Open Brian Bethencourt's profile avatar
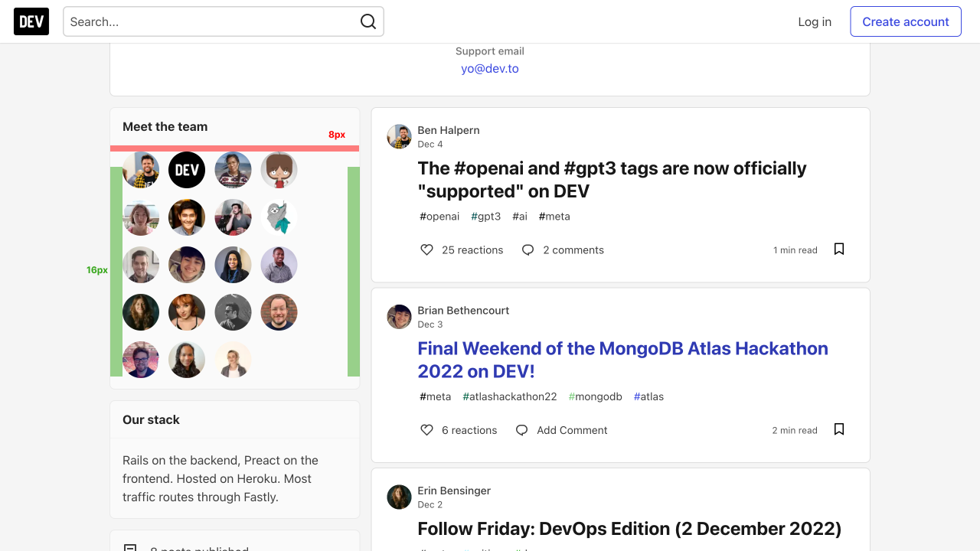980x551 pixels. 399,316
